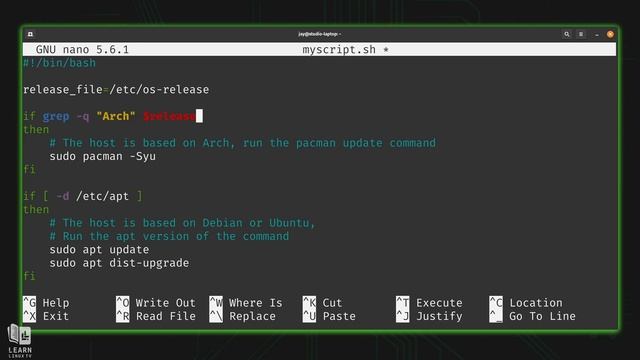Click the #!/bin/bash shebang line
Viewport: 640px width, 360px height.
[60, 63]
